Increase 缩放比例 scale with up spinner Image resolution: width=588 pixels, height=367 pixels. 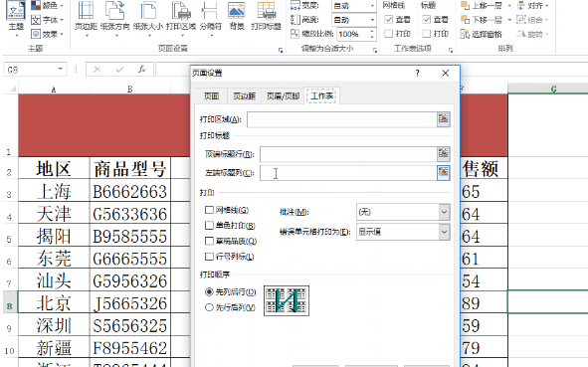(372, 32)
